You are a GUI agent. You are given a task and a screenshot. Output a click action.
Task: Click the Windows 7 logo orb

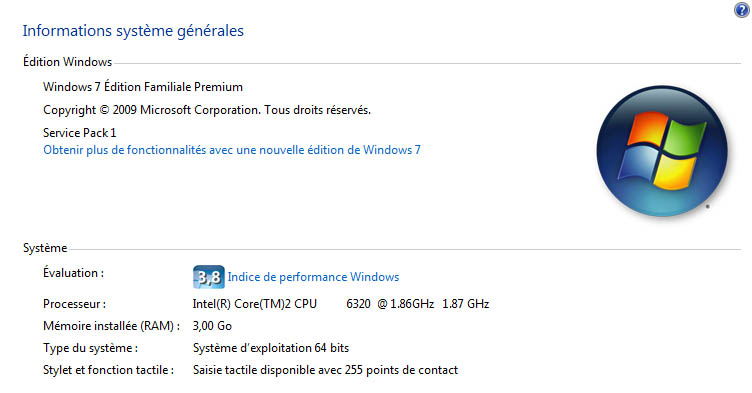tap(662, 151)
